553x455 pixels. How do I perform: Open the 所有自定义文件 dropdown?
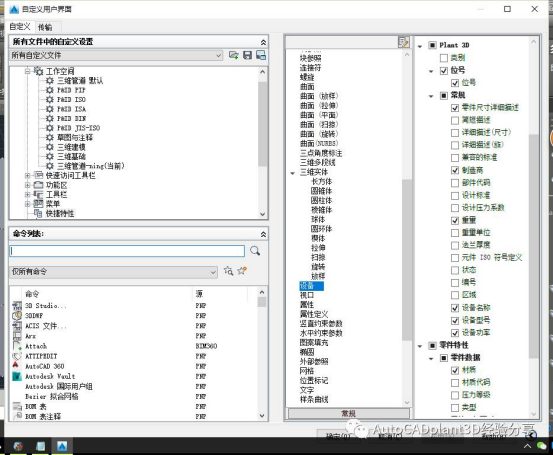(116, 55)
